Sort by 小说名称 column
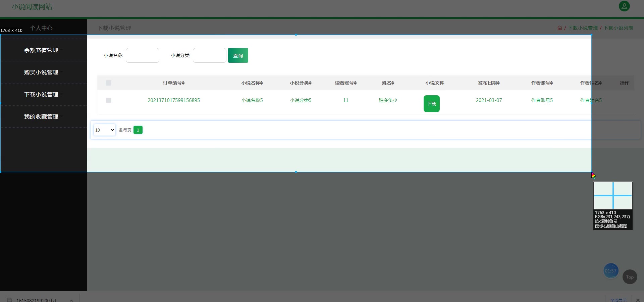This screenshot has width=644, height=302. coord(252,83)
